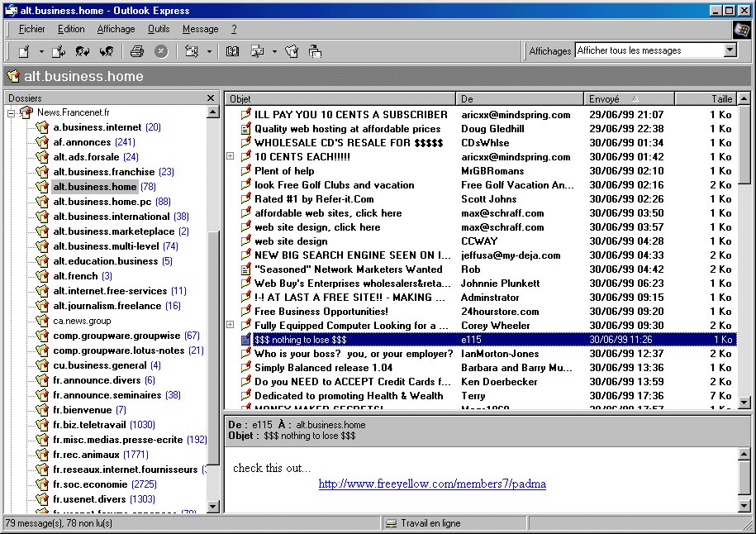
Task: Click the fr.rec.animaux newsgroup icon
Action: 42,455
